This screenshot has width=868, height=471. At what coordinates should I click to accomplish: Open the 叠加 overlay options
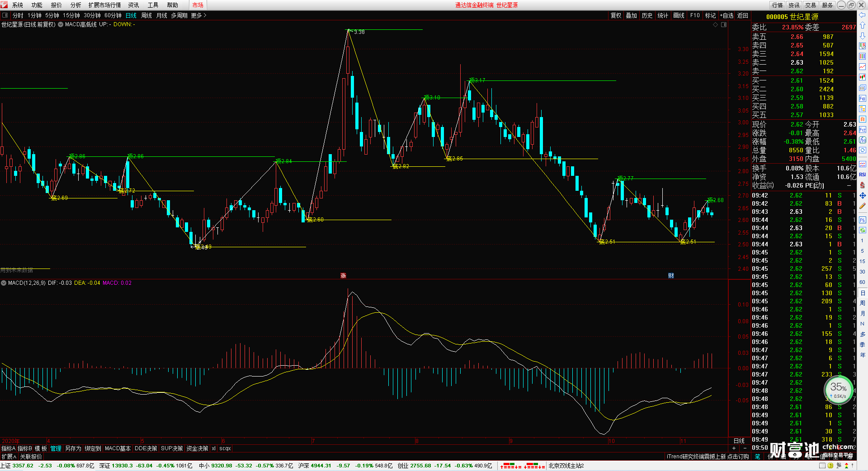(631, 15)
